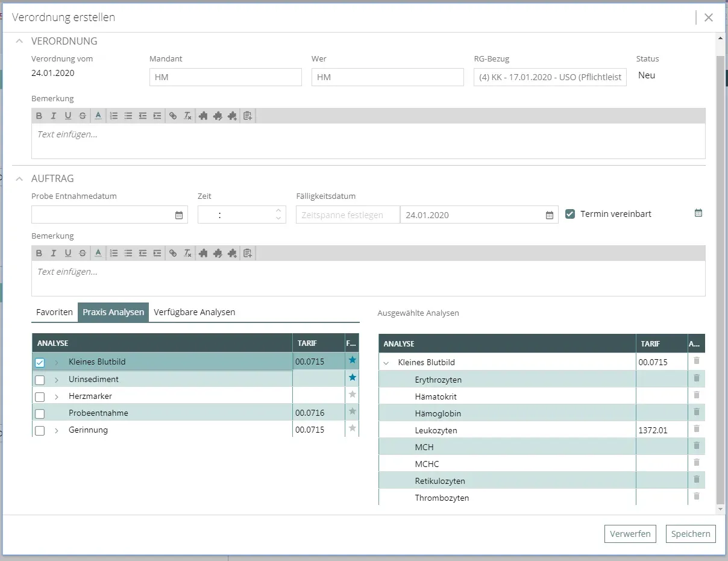Click puzzle-with-pencil icon in Verordnung Bemerkung toolbar
The height and width of the screenshot is (561, 728).
(218, 116)
